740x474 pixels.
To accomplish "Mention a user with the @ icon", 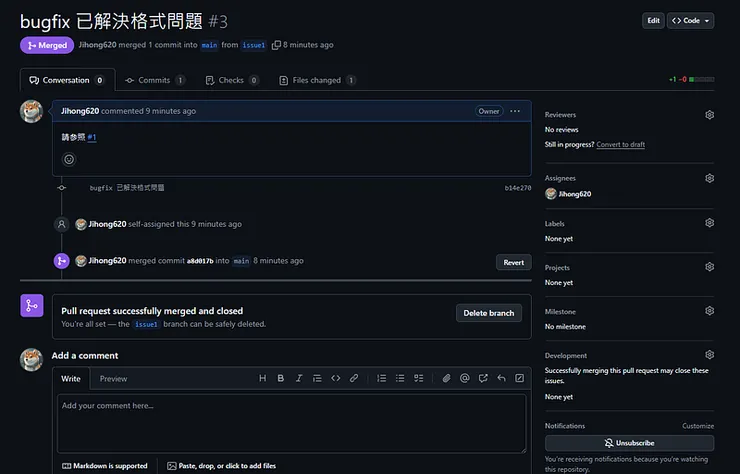I will click(464, 378).
